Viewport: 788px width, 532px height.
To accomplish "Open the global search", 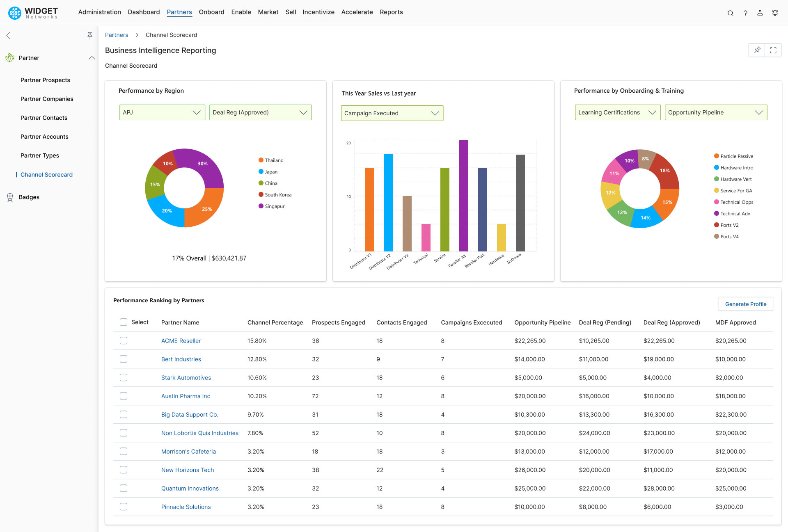I will [731, 13].
